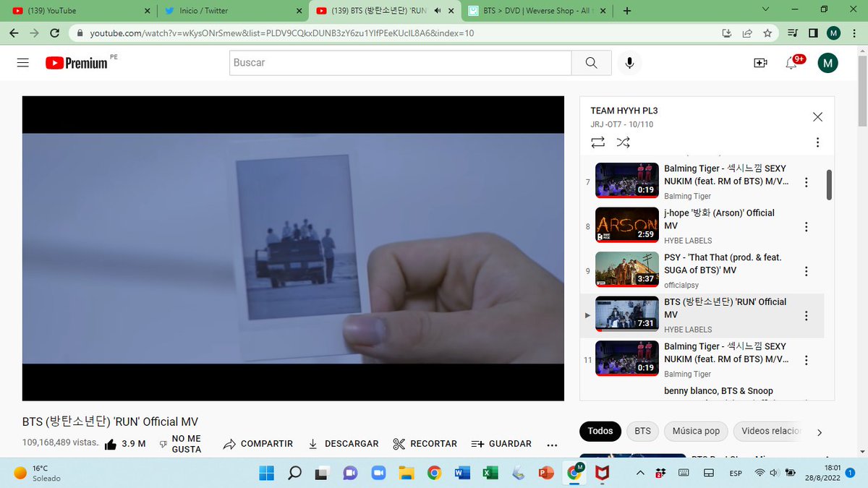Open the tab search chevron
The width and height of the screenshot is (868, 488).
pos(765,9)
